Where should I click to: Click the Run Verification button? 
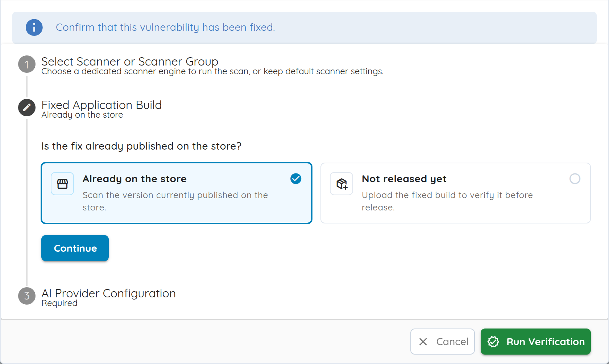tap(536, 342)
